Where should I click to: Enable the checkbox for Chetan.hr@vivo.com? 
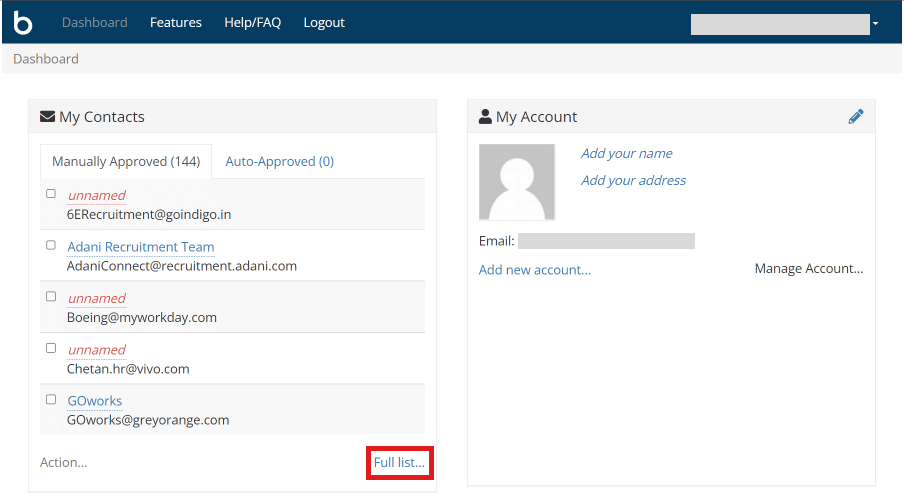click(51, 348)
